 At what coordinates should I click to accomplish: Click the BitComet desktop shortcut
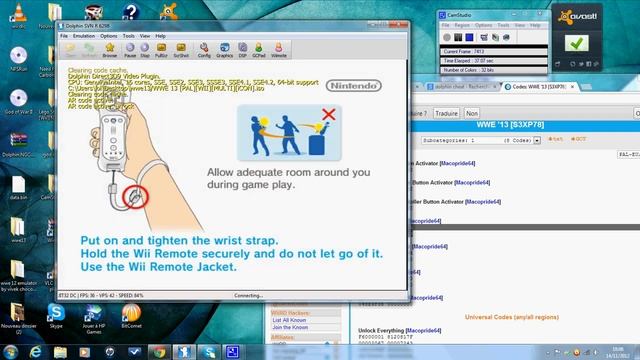tap(131, 316)
